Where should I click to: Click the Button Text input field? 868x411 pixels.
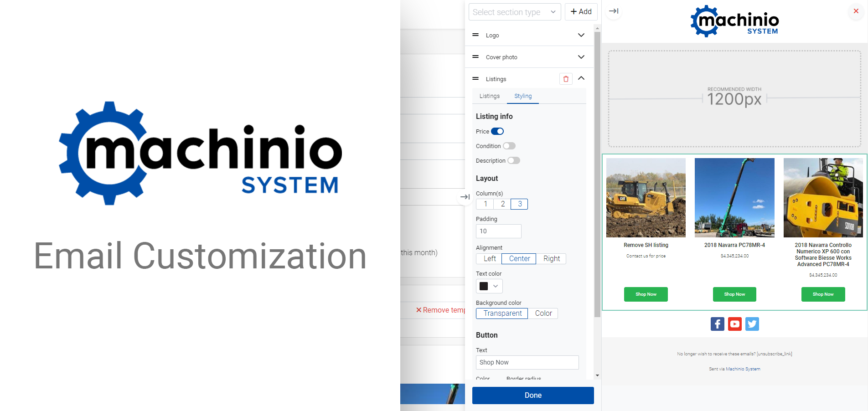[x=527, y=362]
